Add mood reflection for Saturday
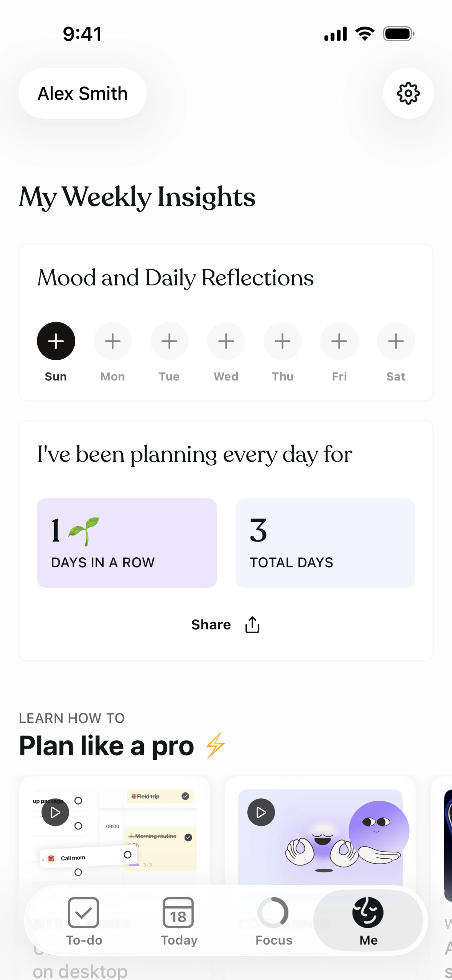This screenshot has height=980, width=452. tap(396, 341)
